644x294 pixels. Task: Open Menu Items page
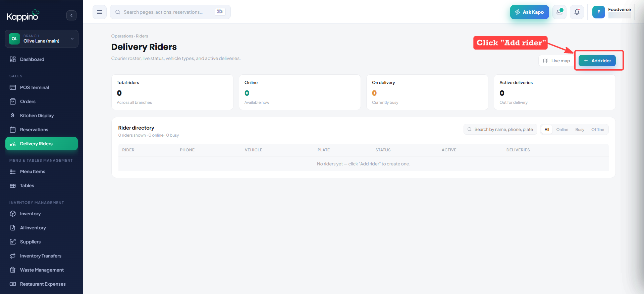point(42,171)
